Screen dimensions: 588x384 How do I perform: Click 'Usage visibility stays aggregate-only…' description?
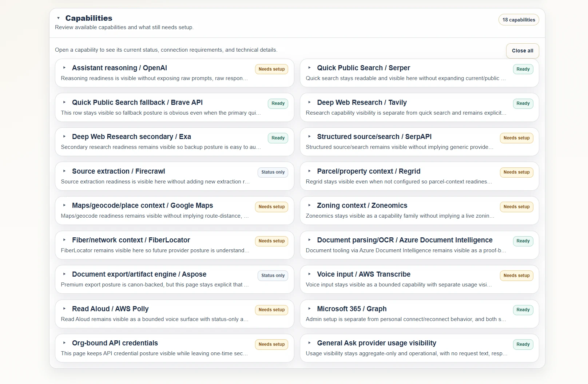[x=406, y=353]
